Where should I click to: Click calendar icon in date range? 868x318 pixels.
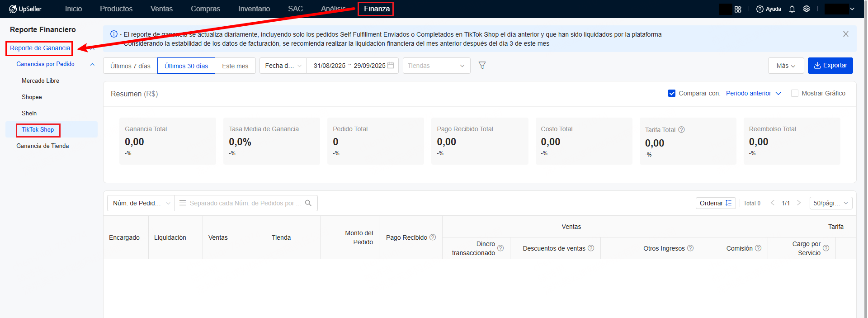(391, 66)
